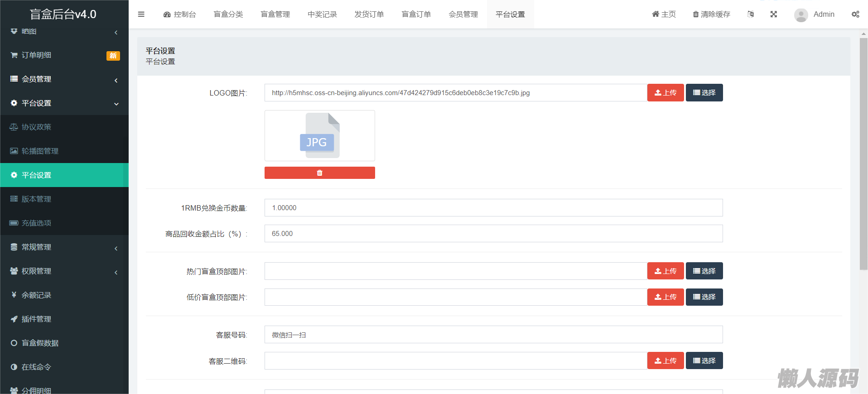The width and height of the screenshot is (868, 394).
Task: Click the 清除缓存 trash button
Action: tap(711, 14)
